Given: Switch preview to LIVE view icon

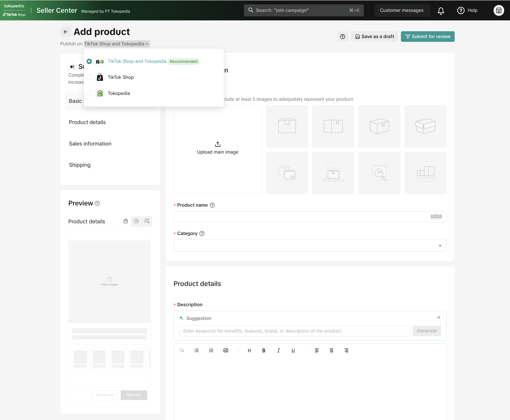Looking at the screenshot, I should coord(136,221).
